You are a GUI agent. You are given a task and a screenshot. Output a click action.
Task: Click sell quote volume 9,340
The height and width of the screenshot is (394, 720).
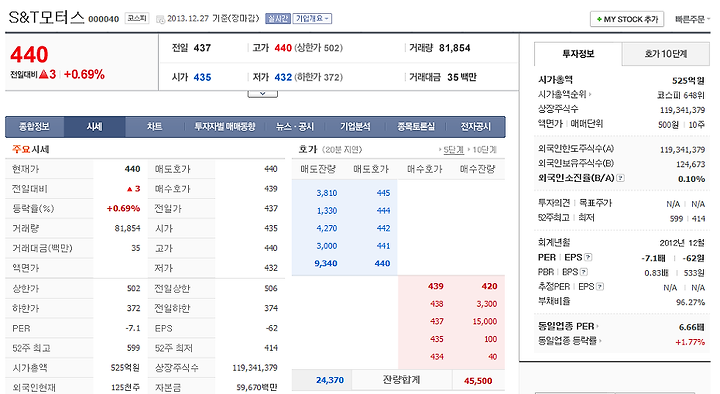coord(326,264)
